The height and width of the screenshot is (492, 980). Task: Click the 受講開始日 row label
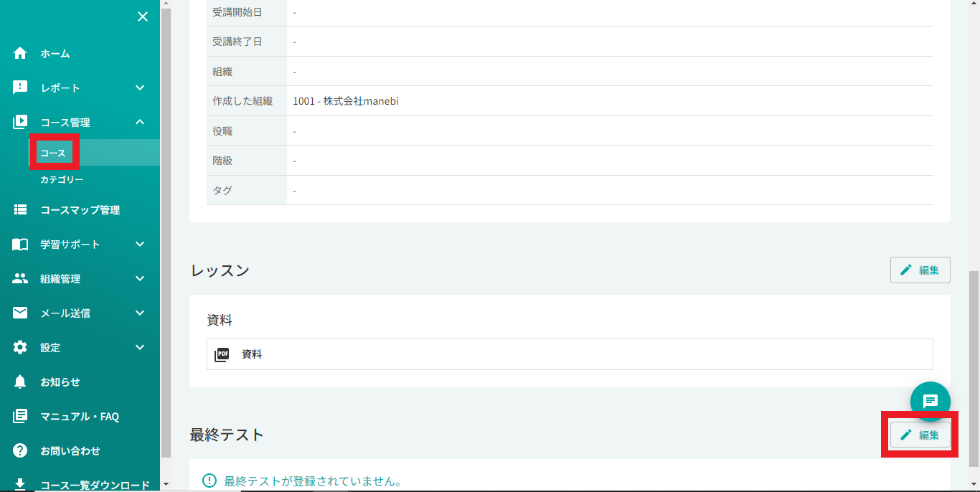click(x=237, y=12)
